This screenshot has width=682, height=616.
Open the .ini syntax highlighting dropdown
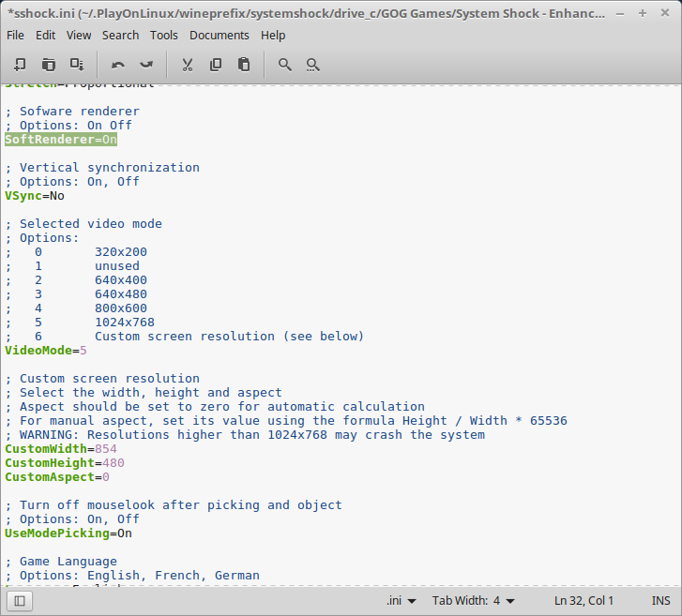[x=401, y=601]
